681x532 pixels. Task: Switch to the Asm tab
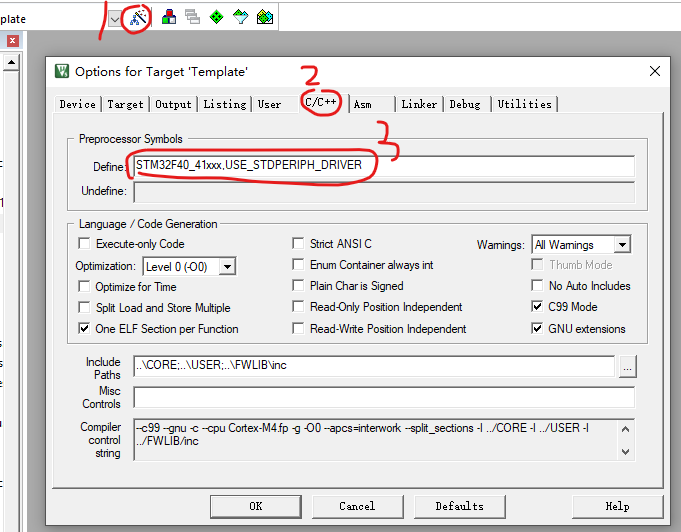point(363,104)
